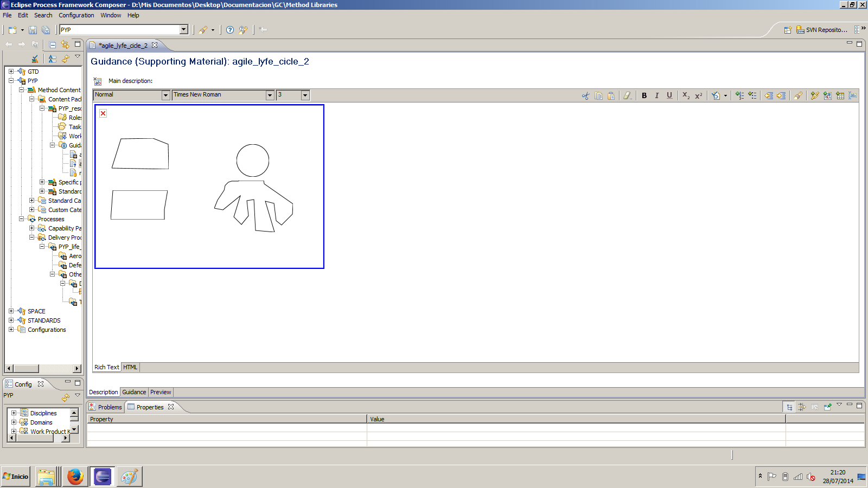This screenshot has height=488, width=868.
Task: Toggle Link with Editor in library view
Action: tap(65, 44)
